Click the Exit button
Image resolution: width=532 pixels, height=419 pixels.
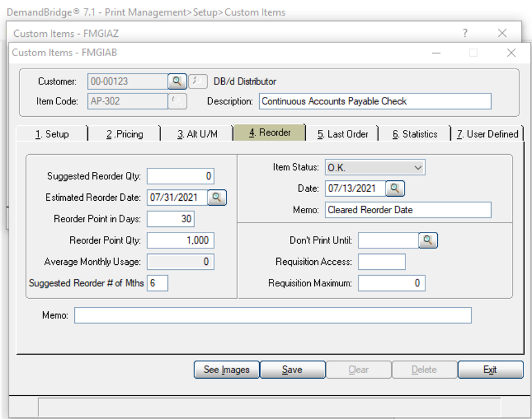[x=490, y=370]
